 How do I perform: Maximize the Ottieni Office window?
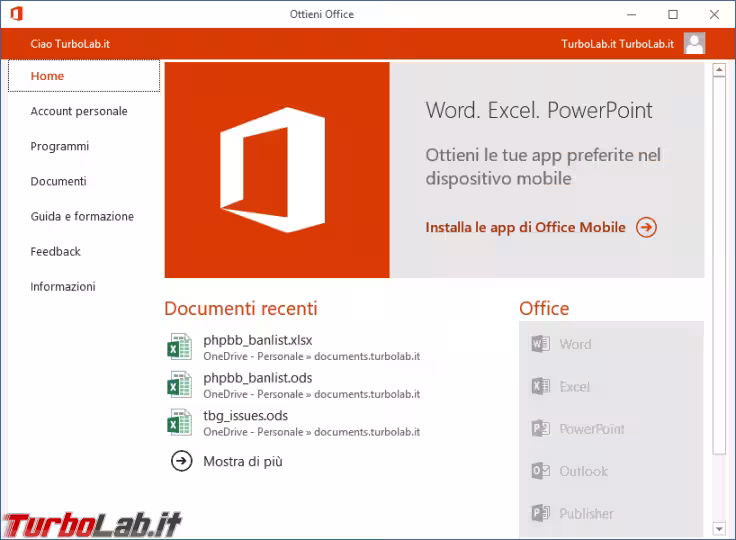(673, 15)
